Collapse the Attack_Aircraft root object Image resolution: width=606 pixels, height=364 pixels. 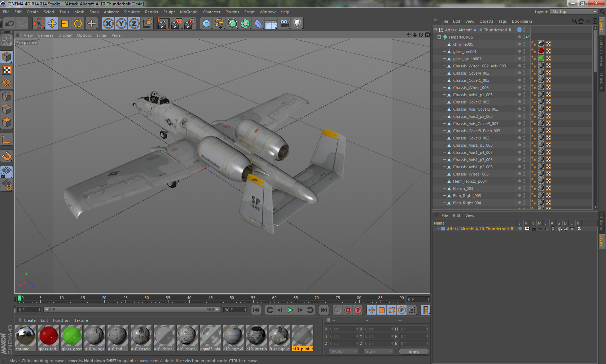pyautogui.click(x=435, y=30)
